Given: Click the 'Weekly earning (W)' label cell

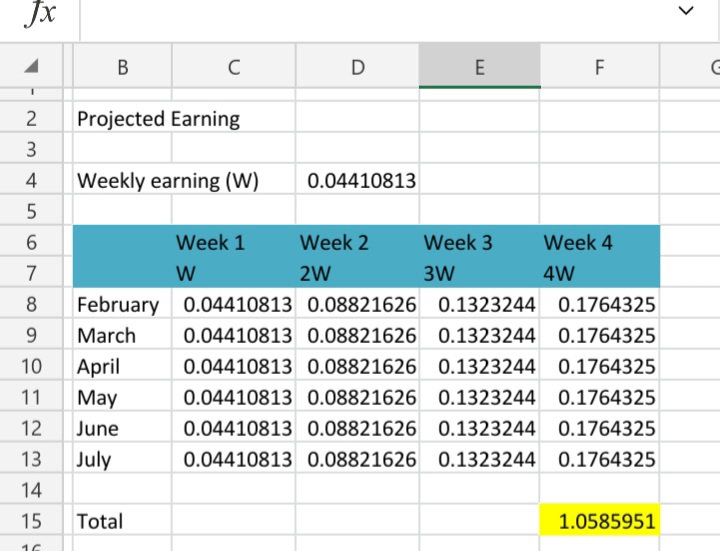Looking at the screenshot, I should (x=168, y=180).
